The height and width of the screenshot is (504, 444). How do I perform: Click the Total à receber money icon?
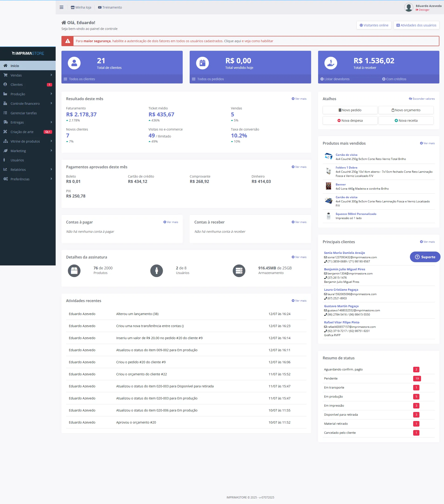331,63
